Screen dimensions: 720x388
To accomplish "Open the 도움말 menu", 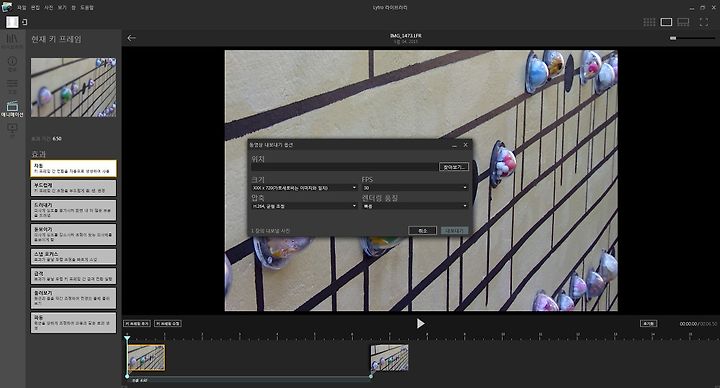I will pyautogui.click(x=87, y=8).
